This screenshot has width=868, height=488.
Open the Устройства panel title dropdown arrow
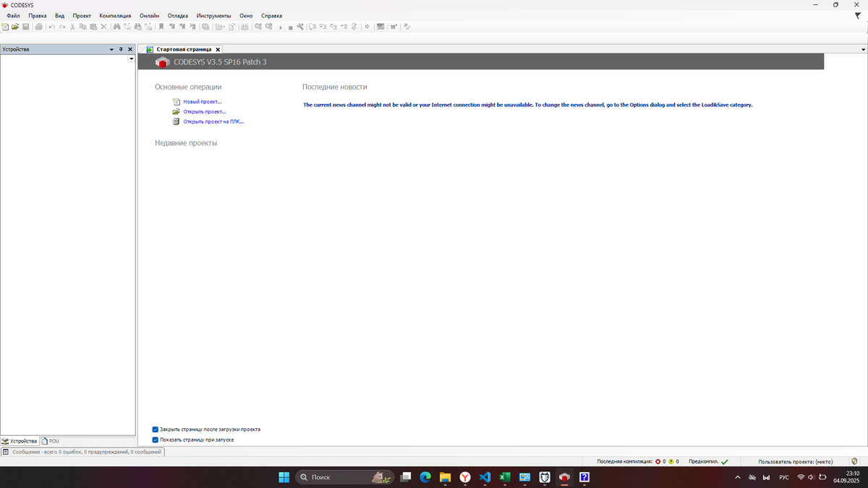coord(111,49)
